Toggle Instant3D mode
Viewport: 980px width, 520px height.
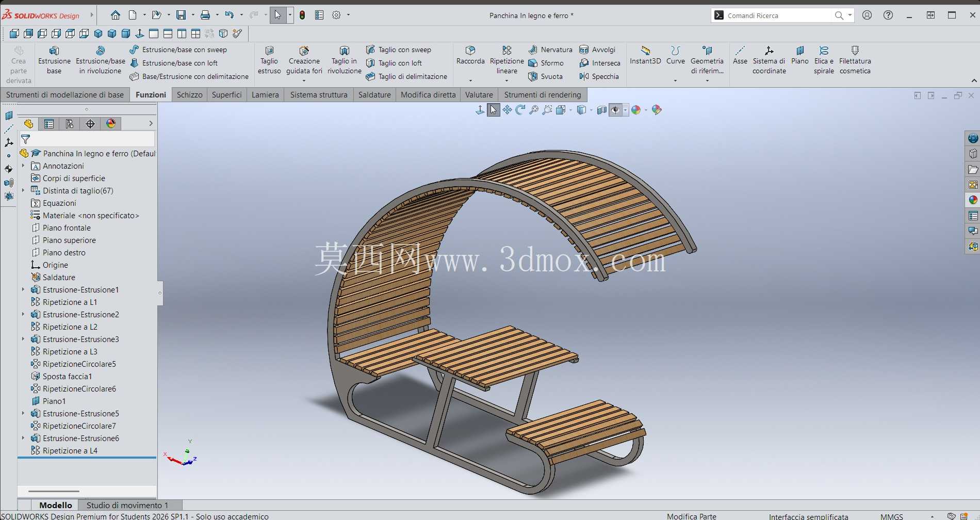(645, 55)
